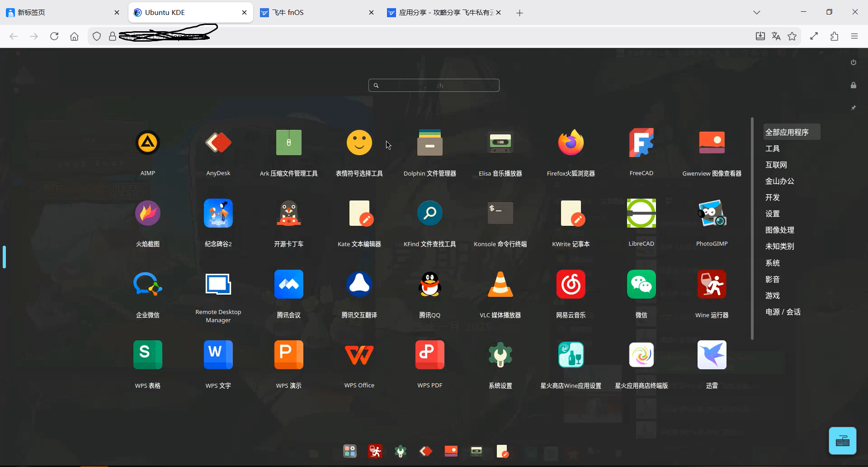Click the power icon in the launcher

click(854, 62)
